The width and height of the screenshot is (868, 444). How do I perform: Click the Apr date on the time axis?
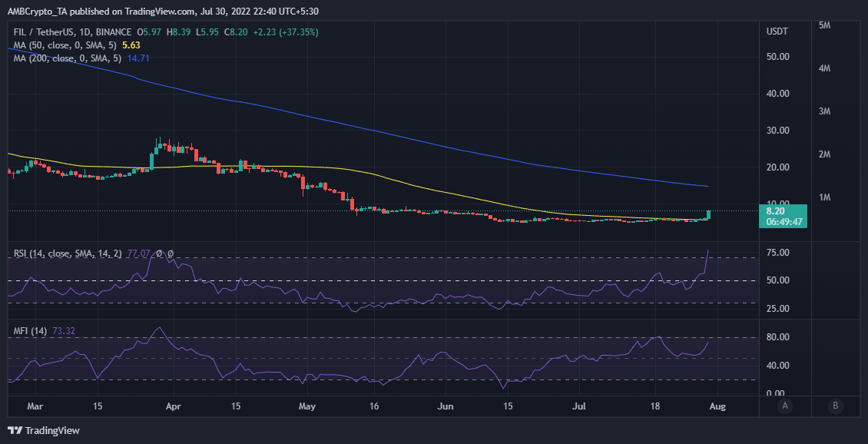(174, 406)
